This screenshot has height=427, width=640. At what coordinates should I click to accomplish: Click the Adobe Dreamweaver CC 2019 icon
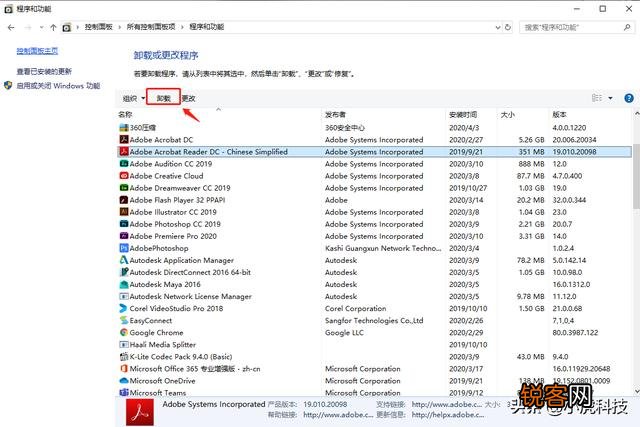[124, 188]
